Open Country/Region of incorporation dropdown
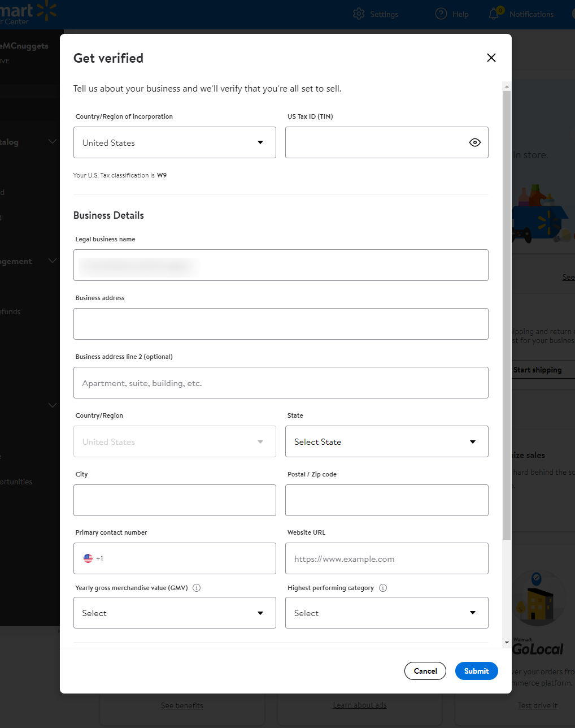Image resolution: width=575 pixels, height=728 pixels. [x=175, y=142]
